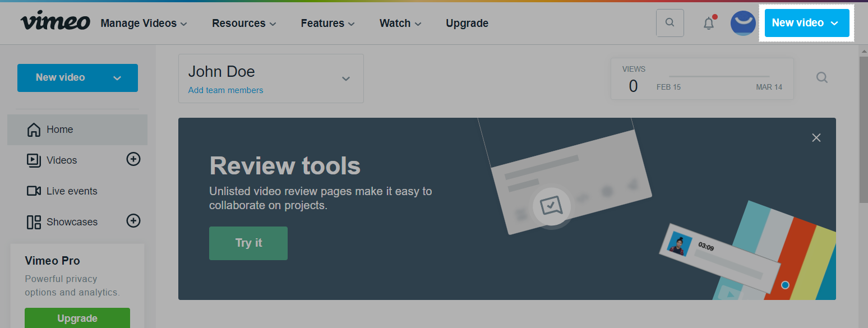Click the plus icon next to Showcases
Image resolution: width=868 pixels, height=328 pixels.
click(x=133, y=220)
